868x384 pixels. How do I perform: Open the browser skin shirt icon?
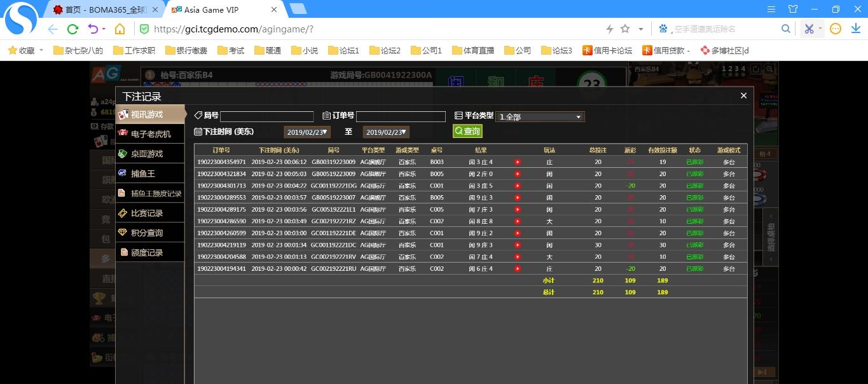pyautogui.click(x=792, y=9)
